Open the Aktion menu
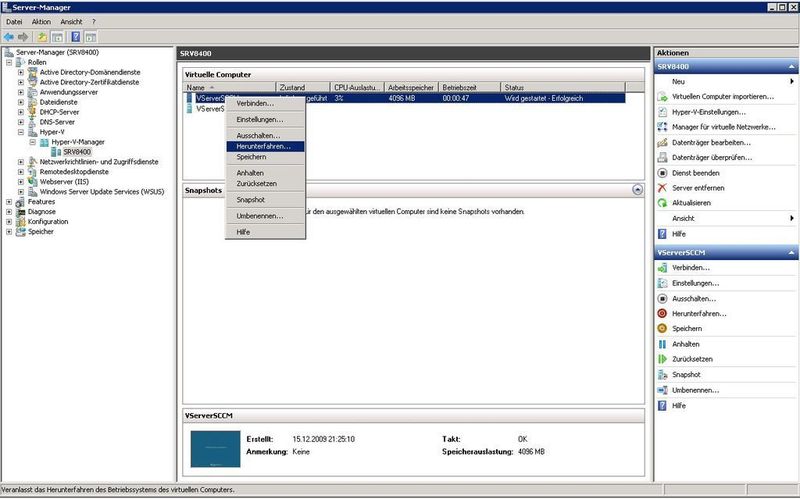 pos(41,22)
